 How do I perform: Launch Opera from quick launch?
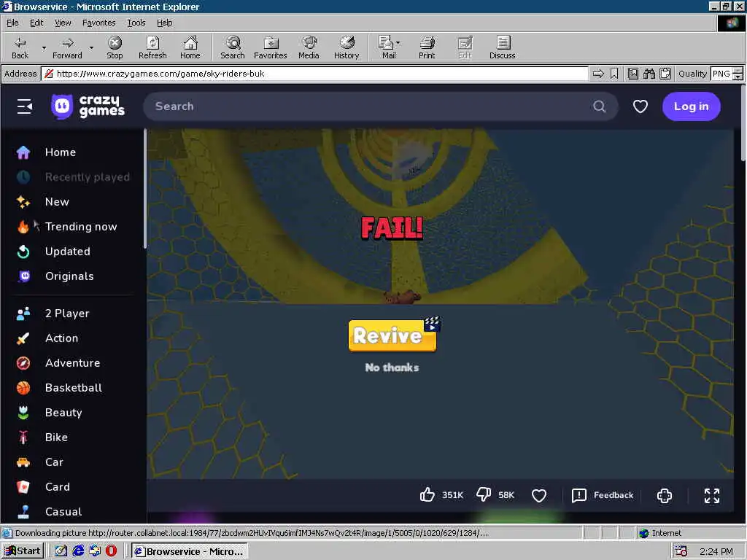coord(111,551)
